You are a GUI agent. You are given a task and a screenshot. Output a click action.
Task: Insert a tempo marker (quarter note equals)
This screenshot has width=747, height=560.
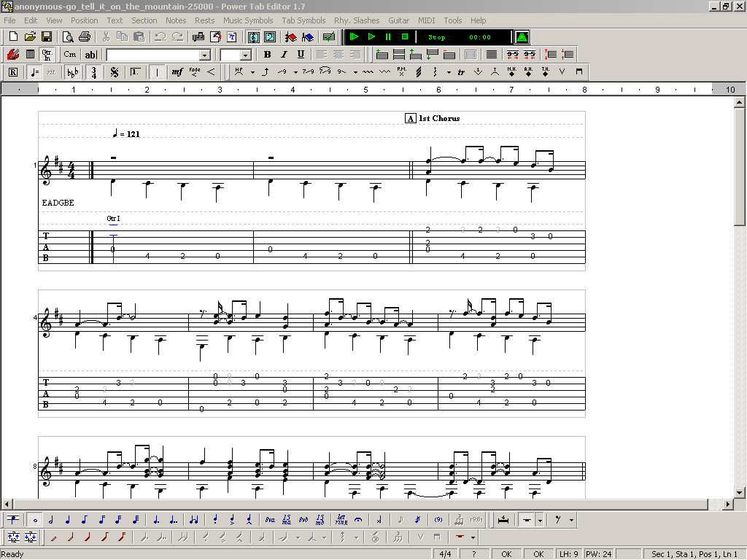(x=34, y=72)
